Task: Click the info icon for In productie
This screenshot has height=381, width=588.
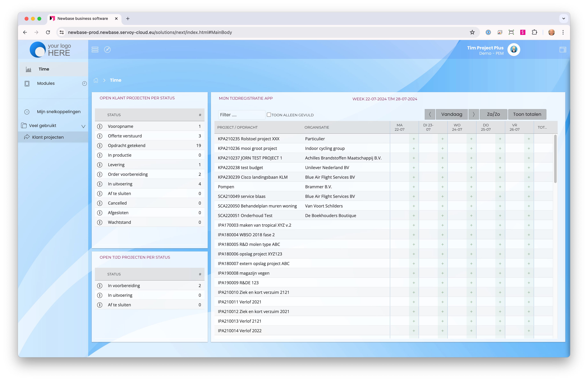Action: 100,155
